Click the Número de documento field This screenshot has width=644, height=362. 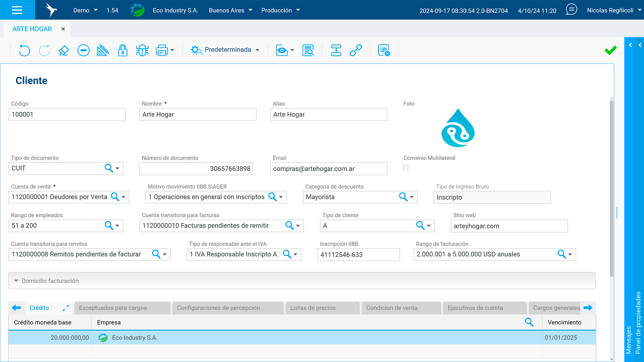click(196, 169)
